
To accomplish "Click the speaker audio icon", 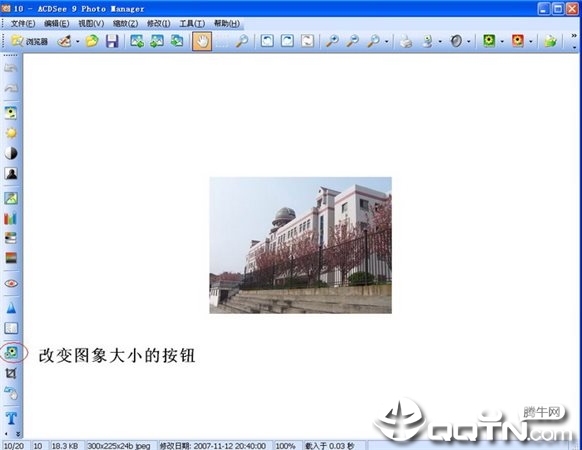I will (x=456, y=41).
